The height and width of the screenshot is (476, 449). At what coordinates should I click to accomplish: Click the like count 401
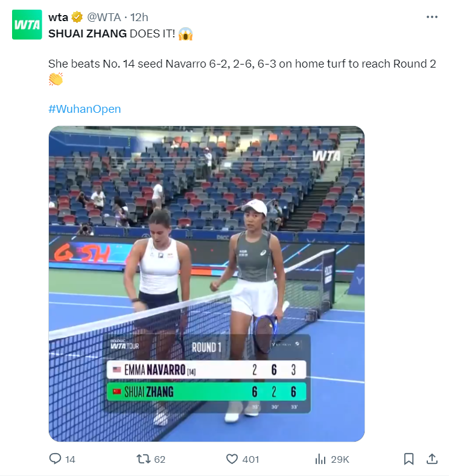[x=250, y=459]
